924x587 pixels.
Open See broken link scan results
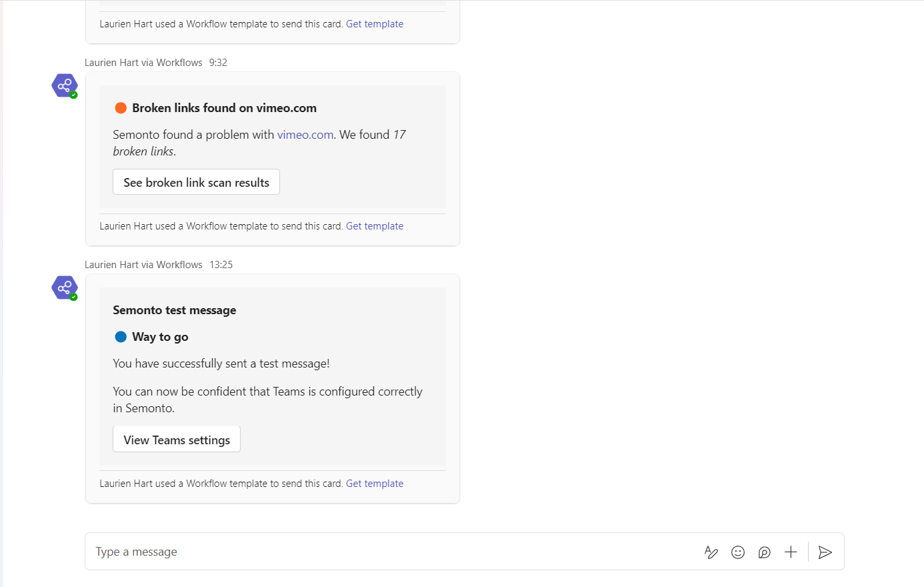click(196, 182)
